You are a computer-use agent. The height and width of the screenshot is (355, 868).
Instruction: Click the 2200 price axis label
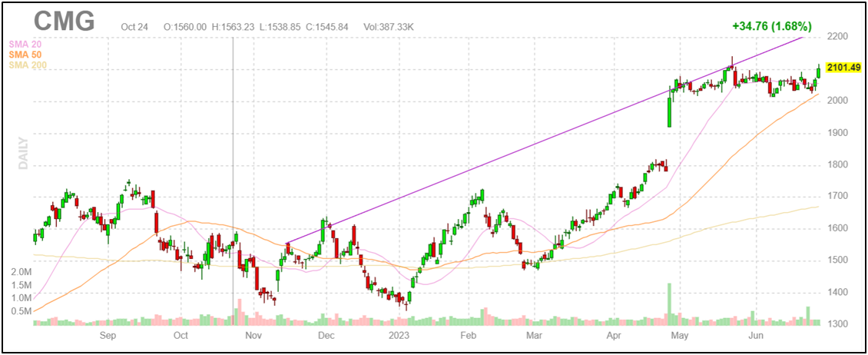[x=837, y=37]
